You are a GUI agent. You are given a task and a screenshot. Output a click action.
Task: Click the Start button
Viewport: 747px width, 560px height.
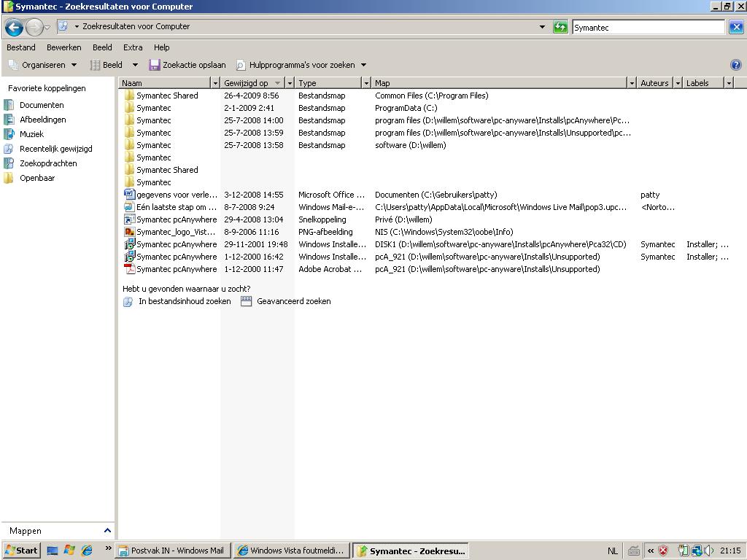click(x=21, y=551)
